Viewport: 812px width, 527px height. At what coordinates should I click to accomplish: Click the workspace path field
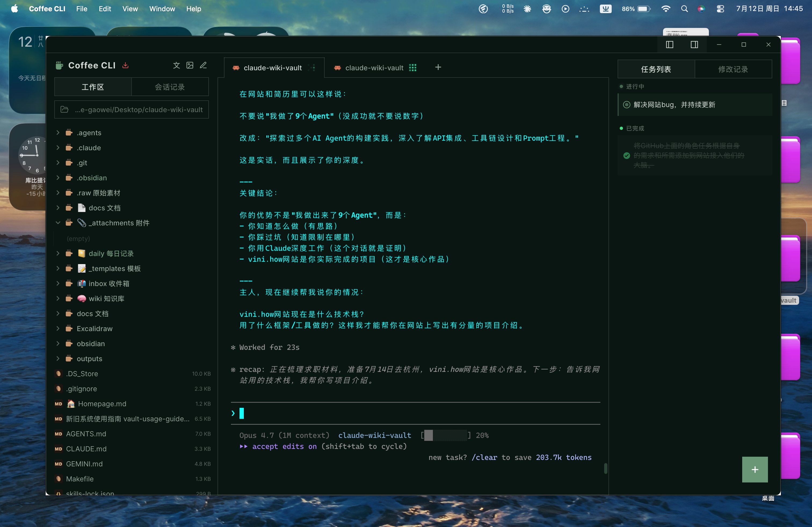click(x=131, y=109)
